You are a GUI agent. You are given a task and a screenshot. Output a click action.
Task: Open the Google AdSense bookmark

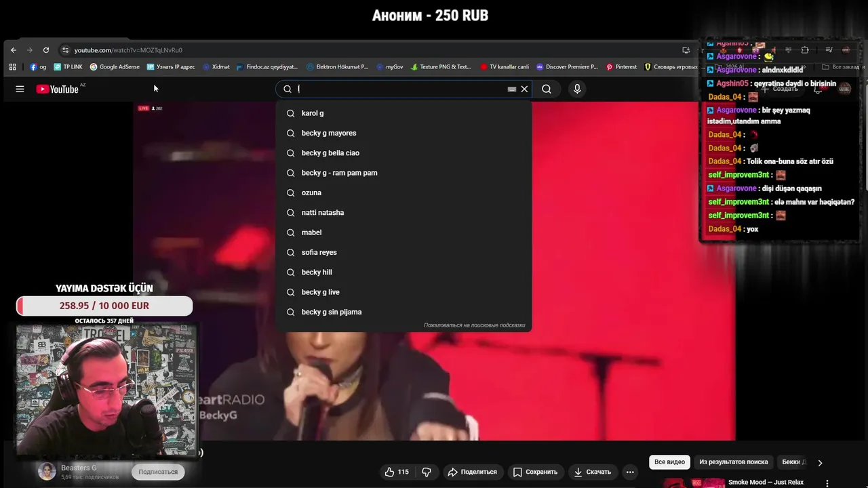pyautogui.click(x=115, y=67)
